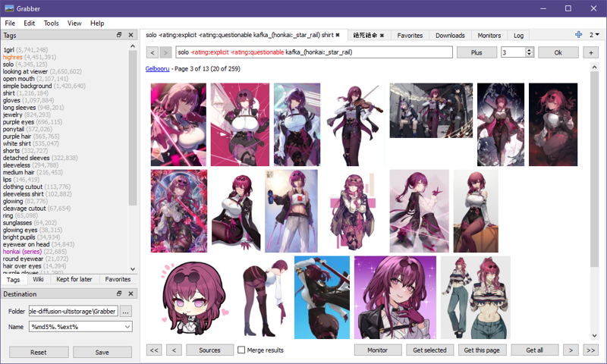Click the page number input field
This screenshot has height=364, width=607.
click(513, 52)
